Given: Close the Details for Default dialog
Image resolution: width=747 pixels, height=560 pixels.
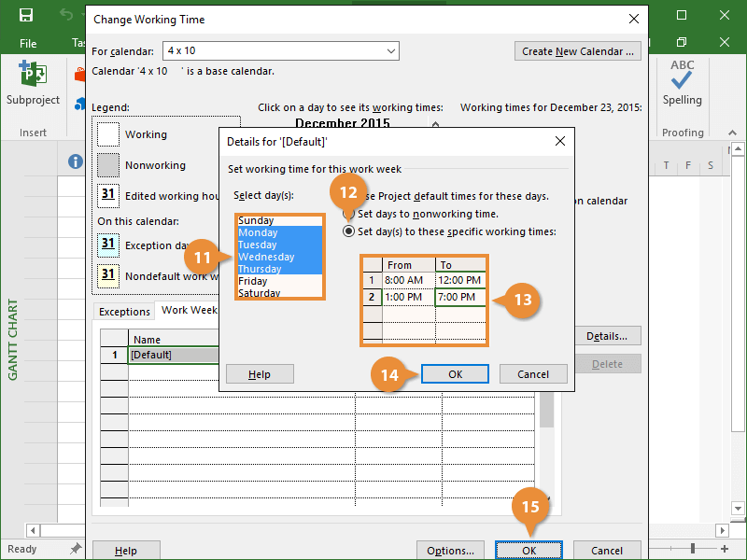Looking at the screenshot, I should point(560,141).
